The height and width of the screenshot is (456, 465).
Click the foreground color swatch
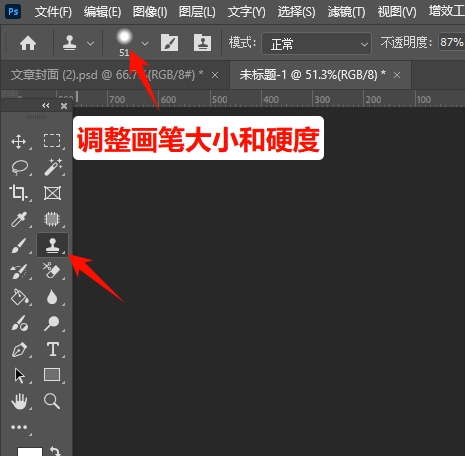30,452
